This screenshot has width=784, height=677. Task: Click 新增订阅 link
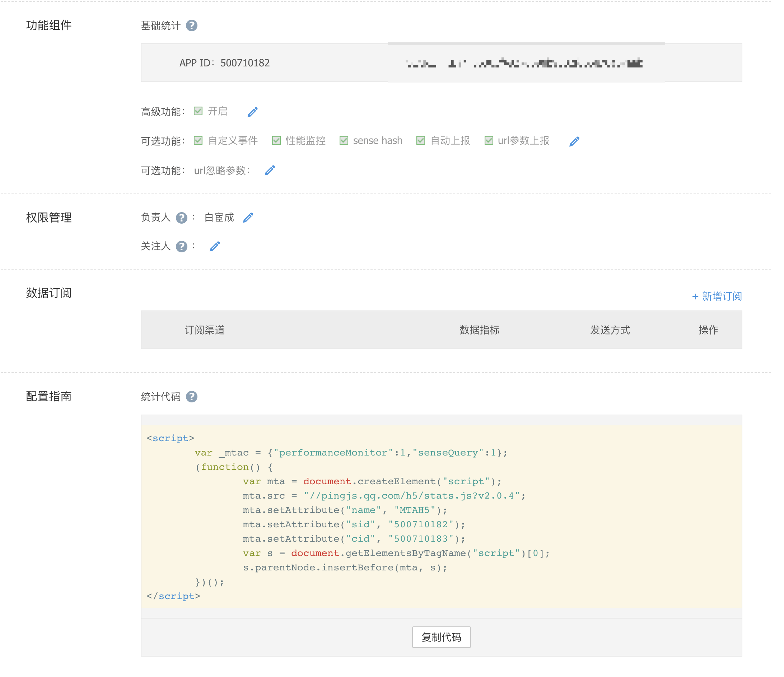pyautogui.click(x=717, y=296)
